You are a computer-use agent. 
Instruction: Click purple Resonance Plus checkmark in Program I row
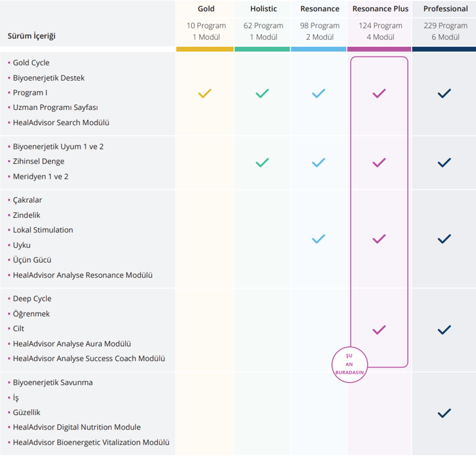[379, 93]
